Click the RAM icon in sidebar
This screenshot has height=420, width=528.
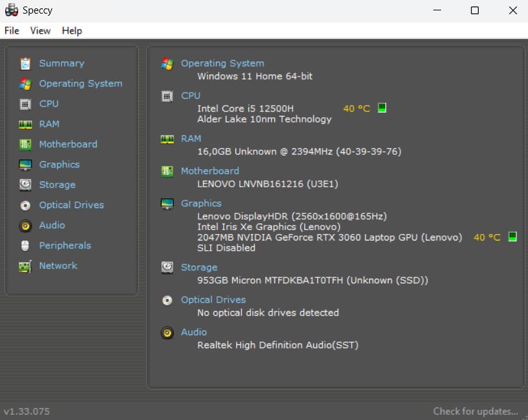point(25,124)
